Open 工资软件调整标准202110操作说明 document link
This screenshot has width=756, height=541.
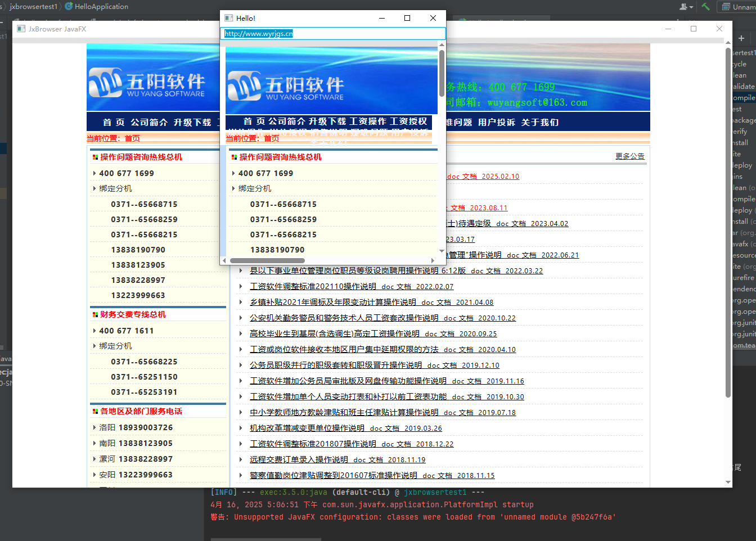352,286
